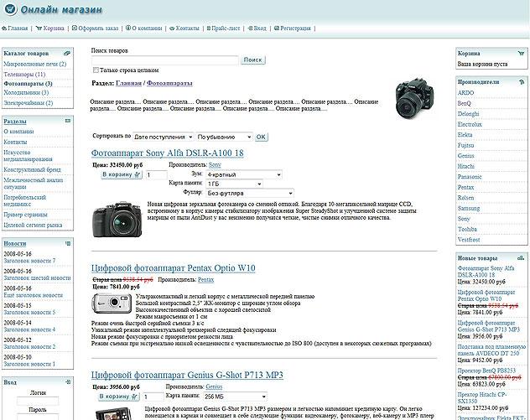Select ARDO in manufacturers list
This screenshot has width=530, height=420.
coord(465,92)
